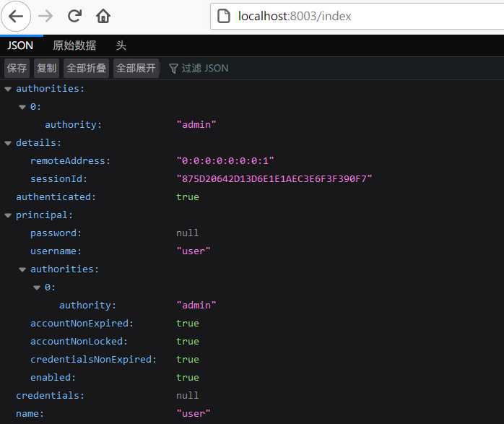Screen dimensions: 504x424
Task: Click the 复制 button
Action: point(47,68)
